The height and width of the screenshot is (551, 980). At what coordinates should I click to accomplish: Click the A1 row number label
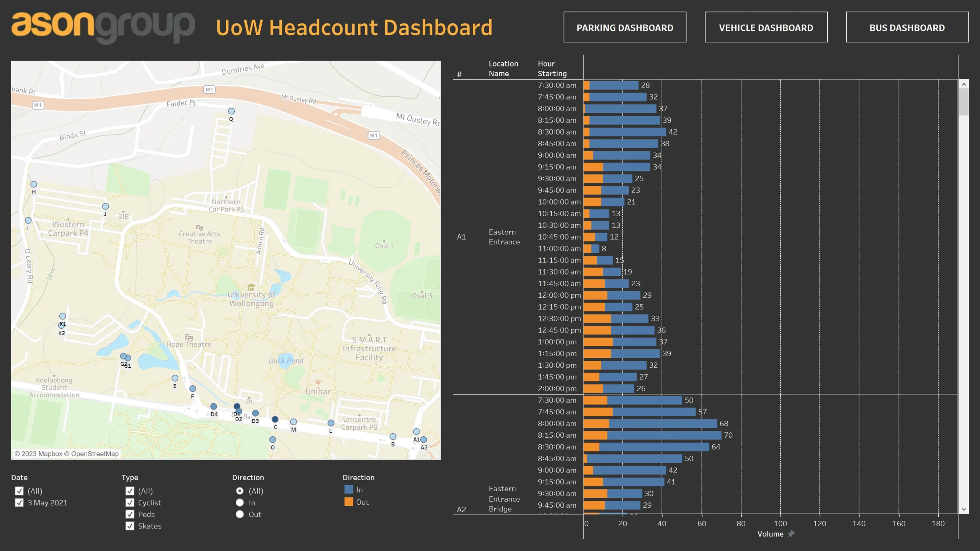click(x=461, y=237)
